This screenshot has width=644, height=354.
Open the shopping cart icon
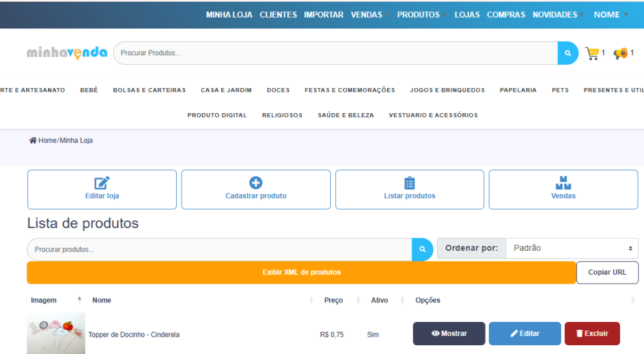(592, 53)
